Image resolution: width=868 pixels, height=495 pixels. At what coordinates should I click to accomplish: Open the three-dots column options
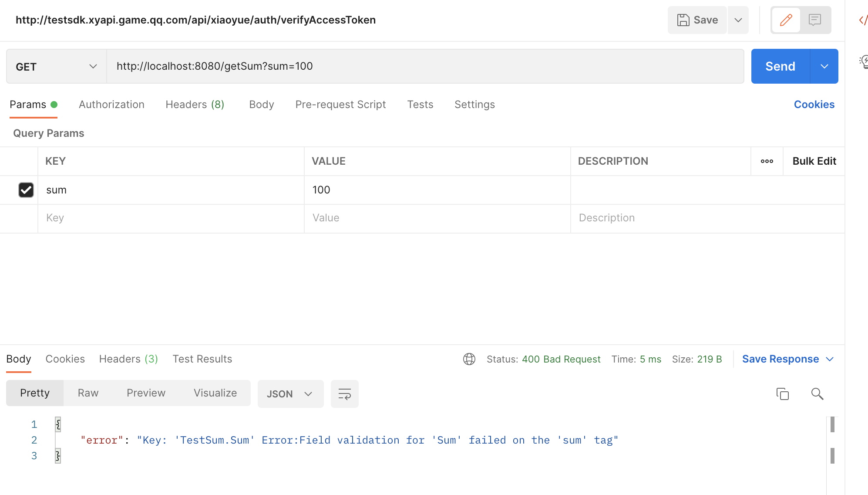[x=767, y=161]
